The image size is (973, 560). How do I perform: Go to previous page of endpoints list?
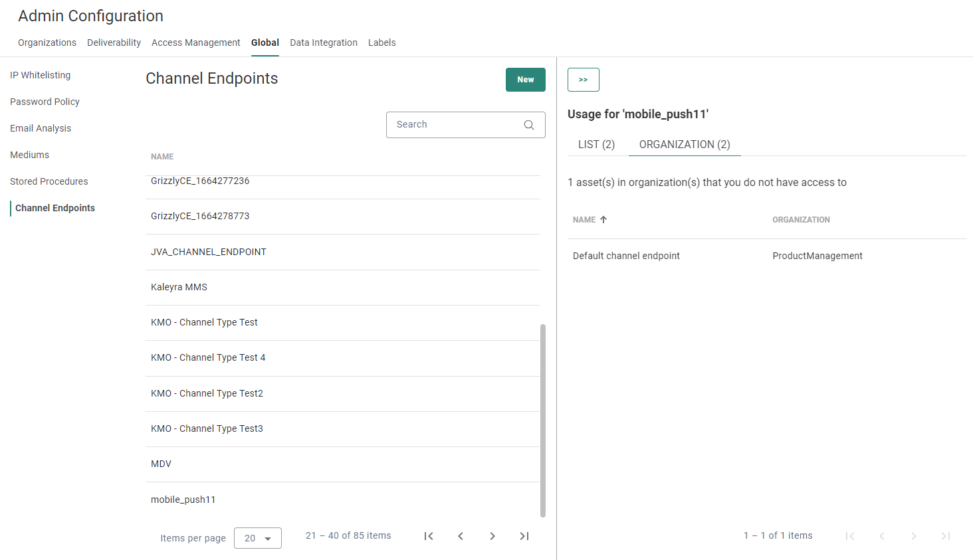(461, 536)
